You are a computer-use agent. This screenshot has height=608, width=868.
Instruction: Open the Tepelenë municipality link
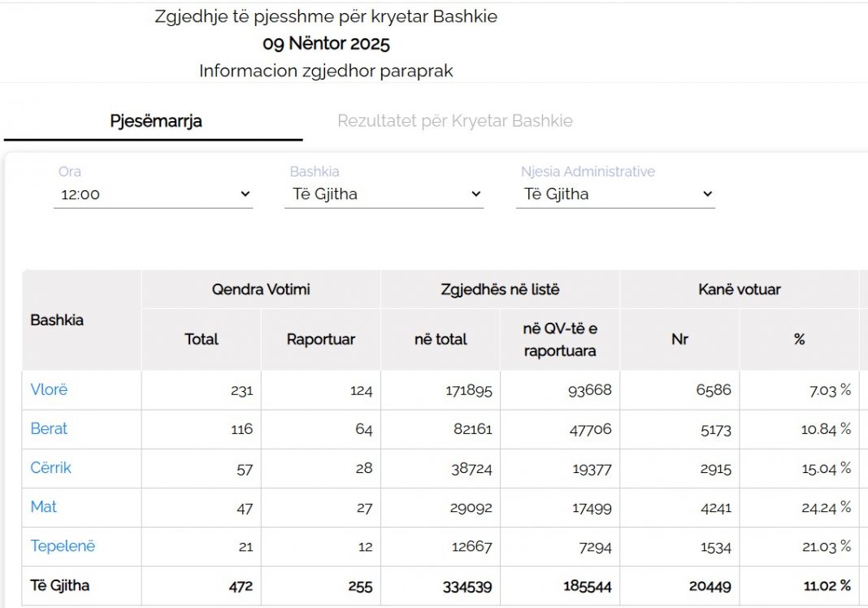pyautogui.click(x=63, y=546)
